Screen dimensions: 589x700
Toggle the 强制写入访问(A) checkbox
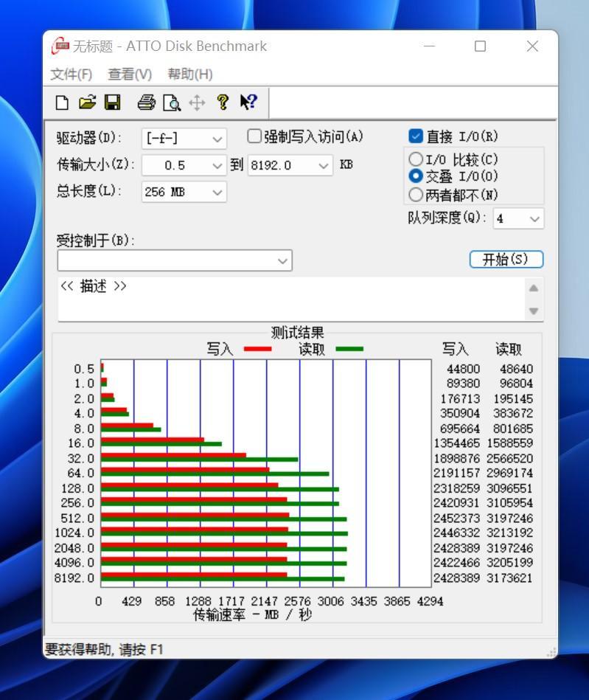254,136
